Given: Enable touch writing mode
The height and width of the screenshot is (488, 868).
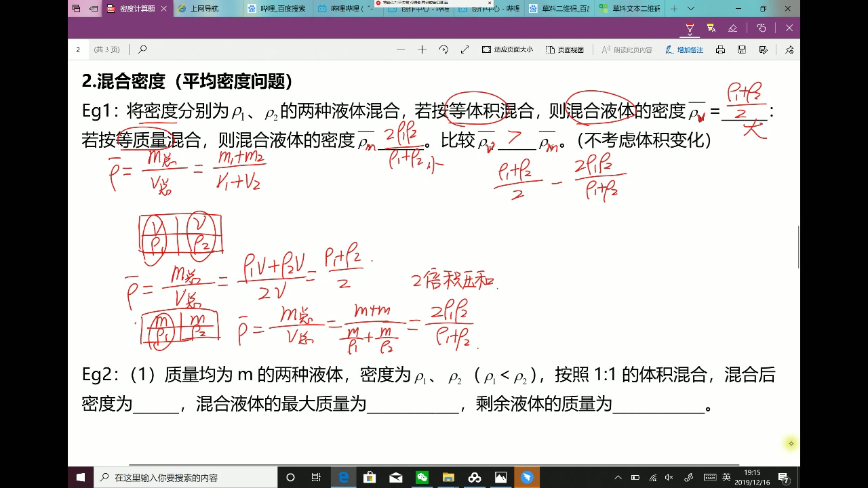Looking at the screenshot, I should click(761, 28).
